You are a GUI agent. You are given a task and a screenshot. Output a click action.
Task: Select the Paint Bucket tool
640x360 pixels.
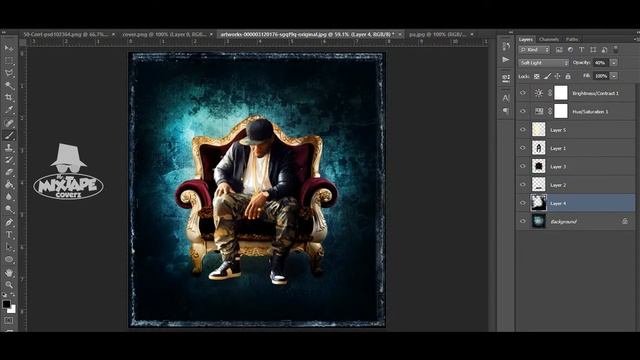click(9, 184)
